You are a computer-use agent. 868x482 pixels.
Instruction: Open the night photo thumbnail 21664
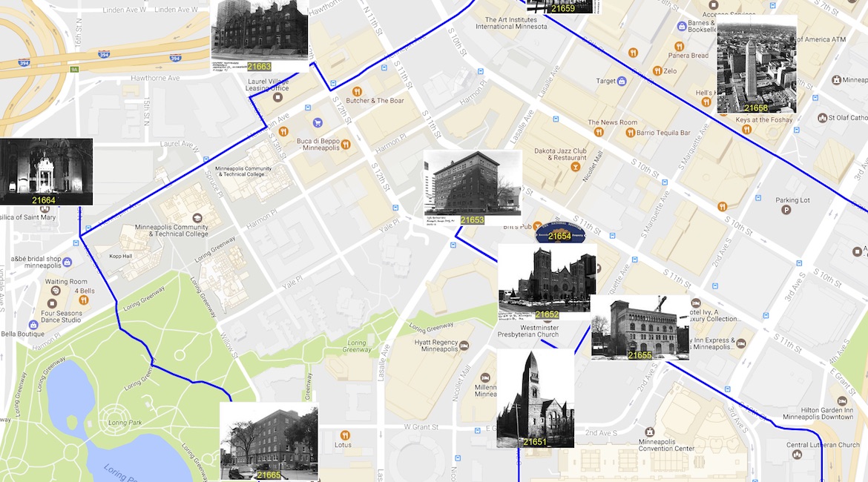[46, 171]
